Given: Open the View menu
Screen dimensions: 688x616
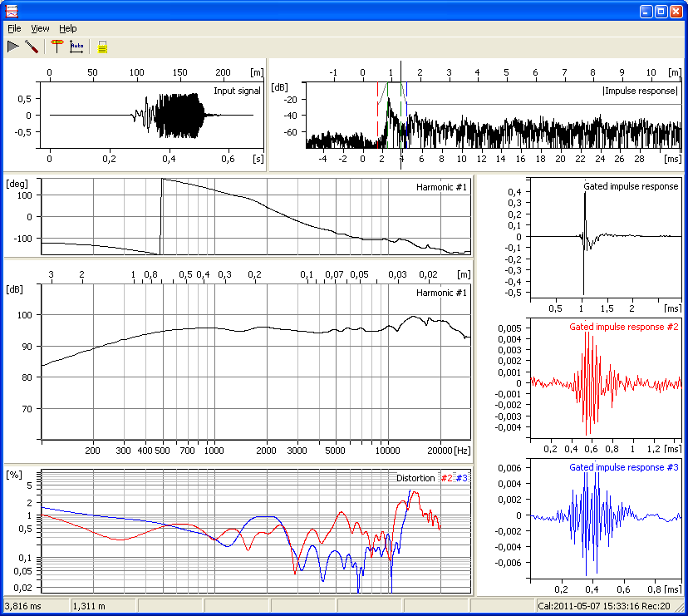Looking at the screenshot, I should [x=40, y=28].
